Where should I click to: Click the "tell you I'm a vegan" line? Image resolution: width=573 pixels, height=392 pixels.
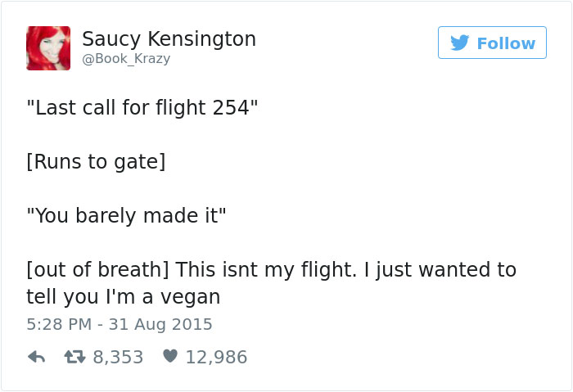point(124,297)
